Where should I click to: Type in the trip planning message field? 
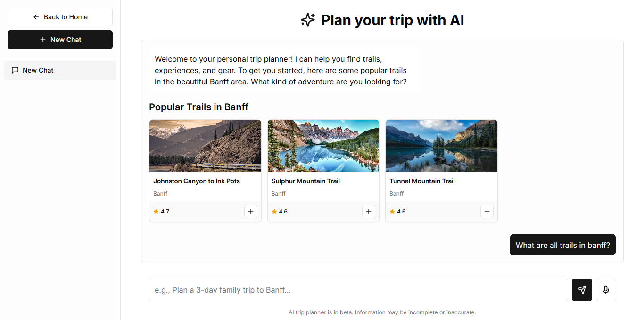358,290
